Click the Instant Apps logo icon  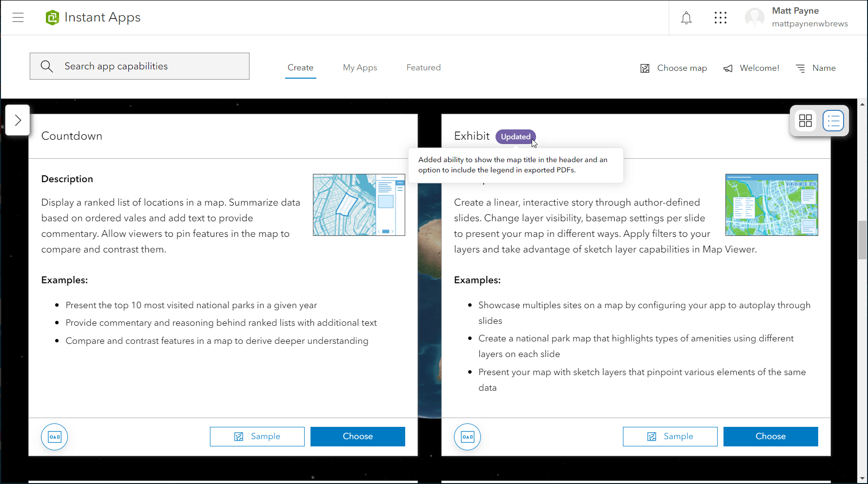click(x=52, y=18)
